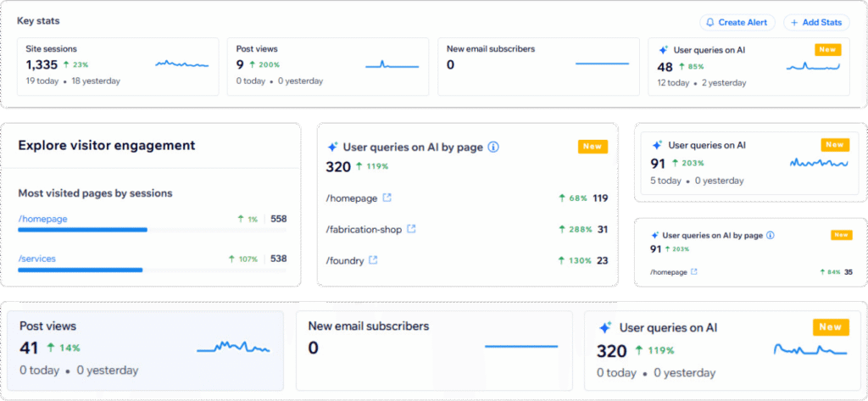Screen dimensions: 868x401
Task: Click the Add Stats button
Action: (x=816, y=22)
